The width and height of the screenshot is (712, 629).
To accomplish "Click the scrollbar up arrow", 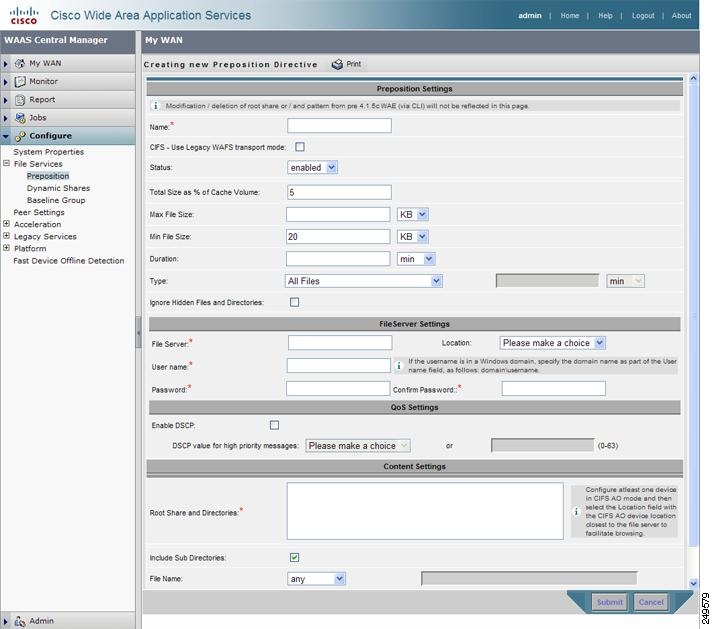I will [x=693, y=78].
